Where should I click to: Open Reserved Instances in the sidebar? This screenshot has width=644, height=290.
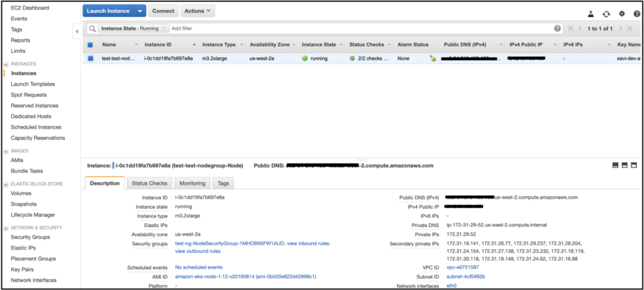point(35,105)
